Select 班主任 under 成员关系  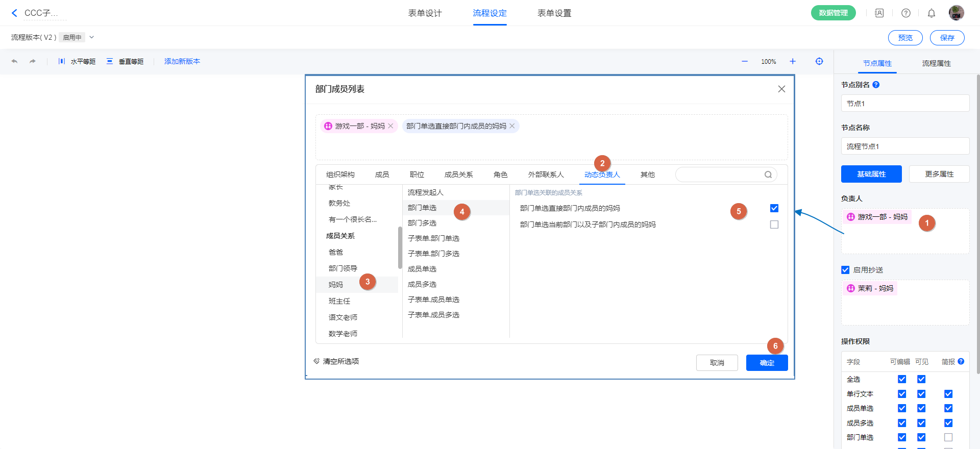[x=339, y=301]
